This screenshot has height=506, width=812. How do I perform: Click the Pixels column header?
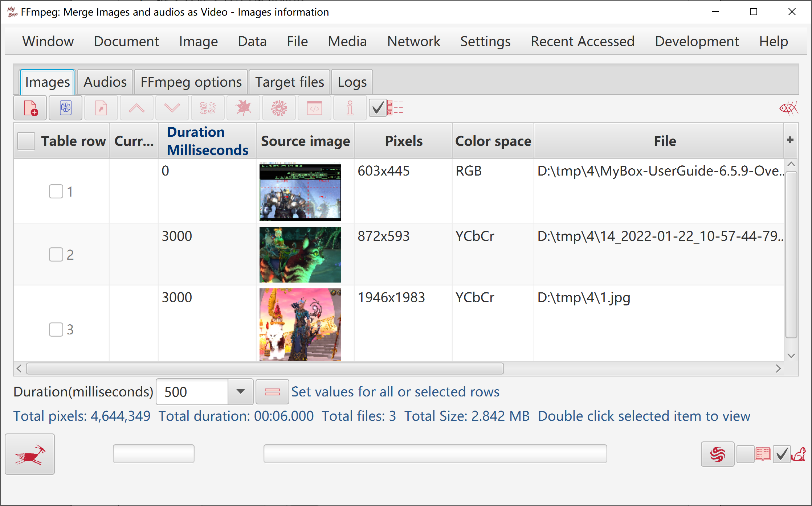(403, 141)
